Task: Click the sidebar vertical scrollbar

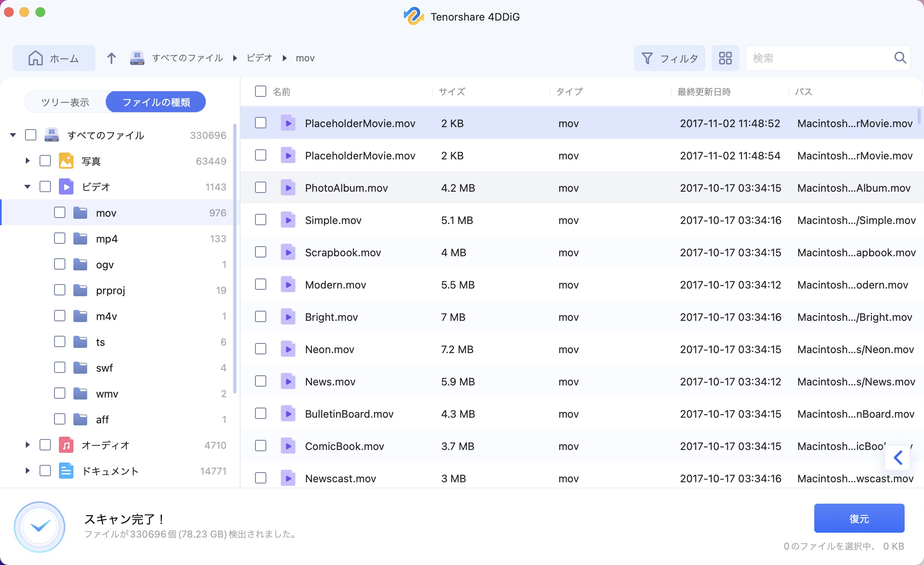Action: (x=234, y=258)
